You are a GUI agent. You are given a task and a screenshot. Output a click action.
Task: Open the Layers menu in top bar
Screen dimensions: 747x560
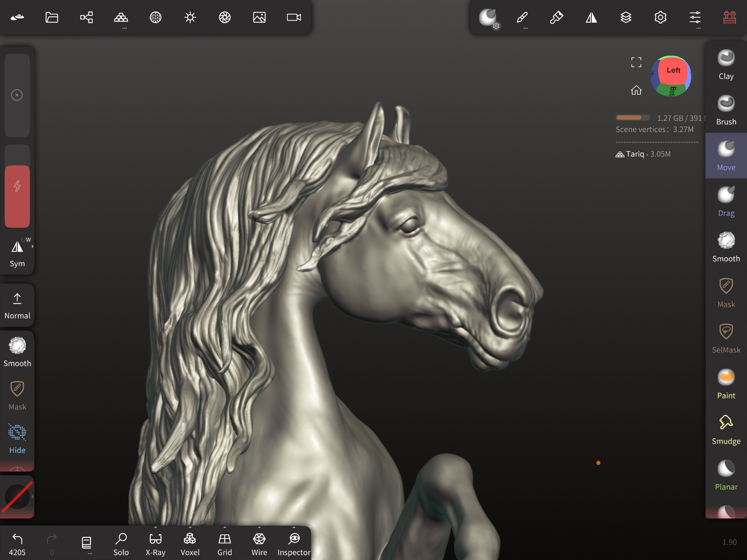(x=626, y=18)
